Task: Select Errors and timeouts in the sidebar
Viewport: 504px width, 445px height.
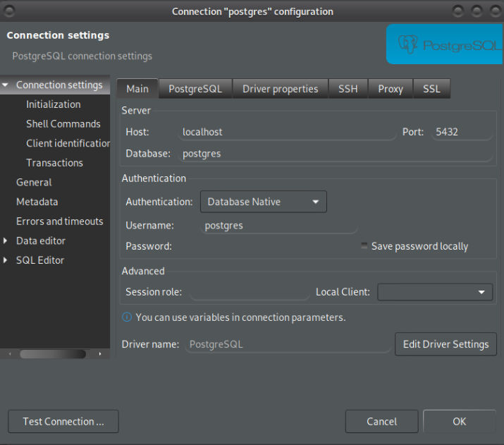Action: tap(60, 221)
